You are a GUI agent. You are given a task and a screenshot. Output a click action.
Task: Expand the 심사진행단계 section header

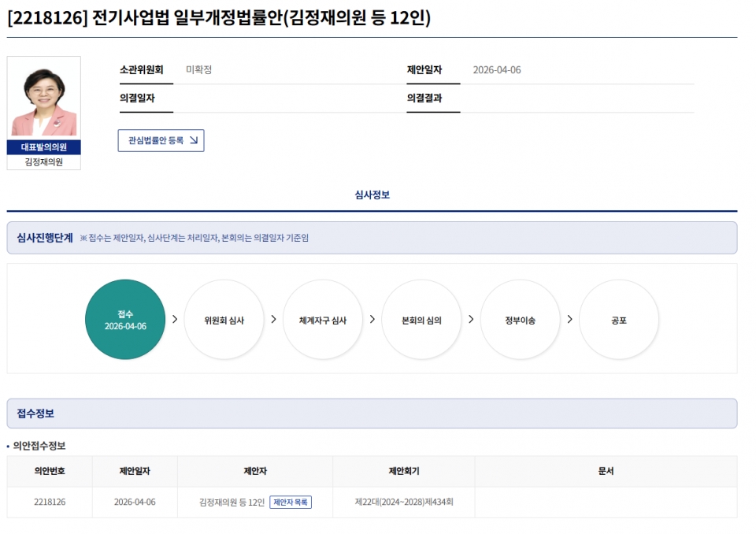(x=45, y=238)
